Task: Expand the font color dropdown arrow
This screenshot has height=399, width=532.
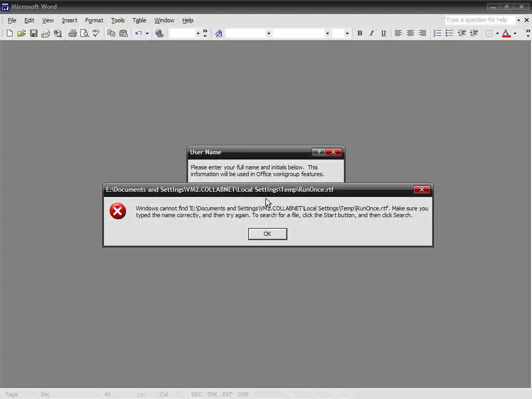Action: tap(515, 33)
